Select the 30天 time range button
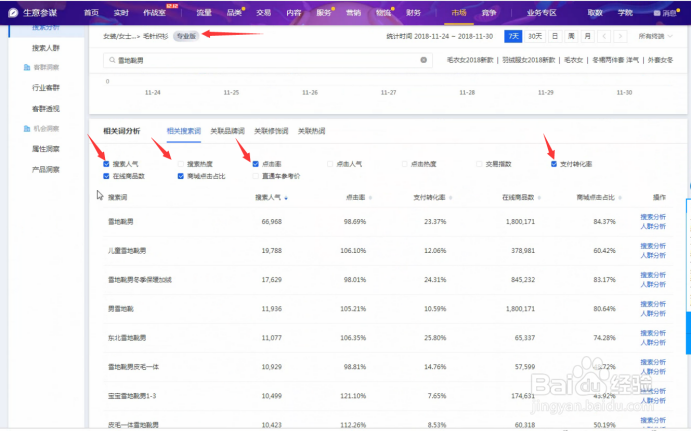Screen dimensions: 692x431 [x=535, y=36]
